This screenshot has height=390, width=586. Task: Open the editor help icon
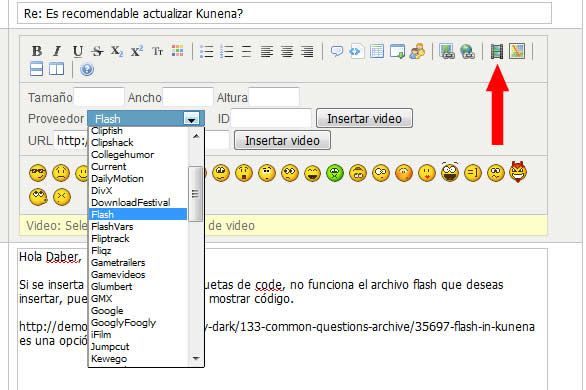[87, 69]
